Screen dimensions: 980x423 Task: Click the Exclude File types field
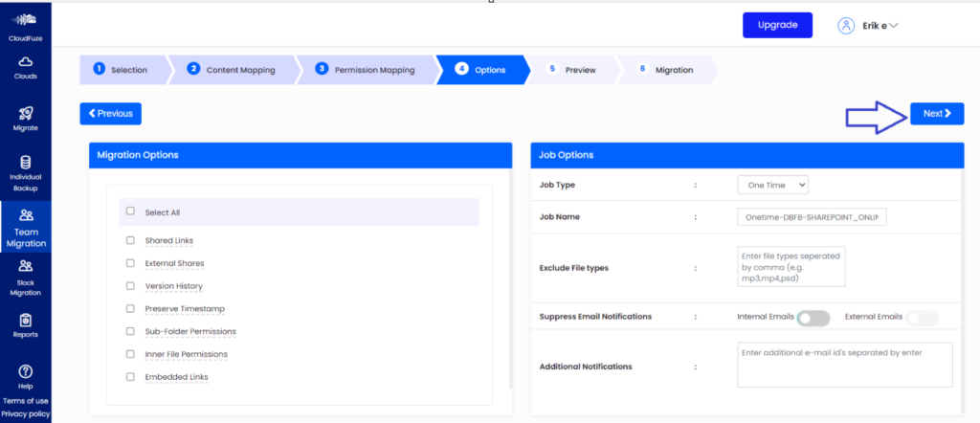pyautogui.click(x=791, y=266)
